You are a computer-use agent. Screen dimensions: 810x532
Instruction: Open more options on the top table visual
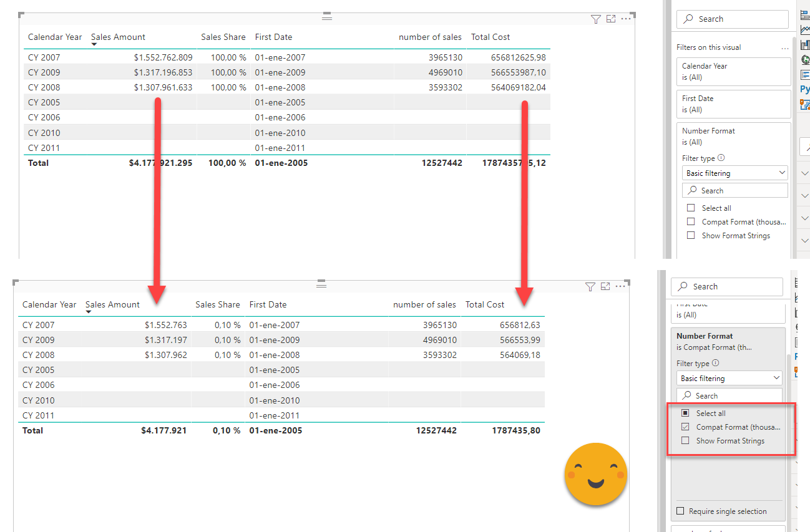pyautogui.click(x=626, y=19)
